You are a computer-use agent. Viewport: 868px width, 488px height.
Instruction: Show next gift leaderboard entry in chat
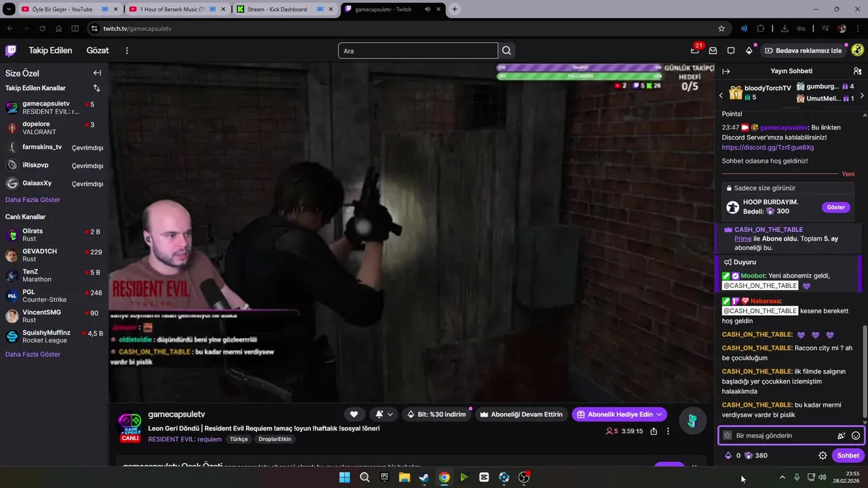[862, 96]
